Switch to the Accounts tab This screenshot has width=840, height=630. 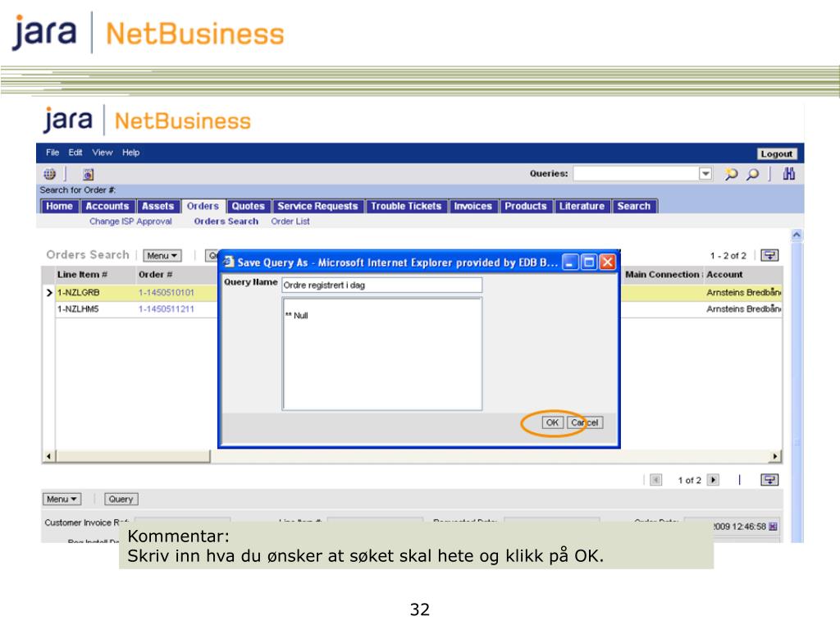[x=107, y=206]
